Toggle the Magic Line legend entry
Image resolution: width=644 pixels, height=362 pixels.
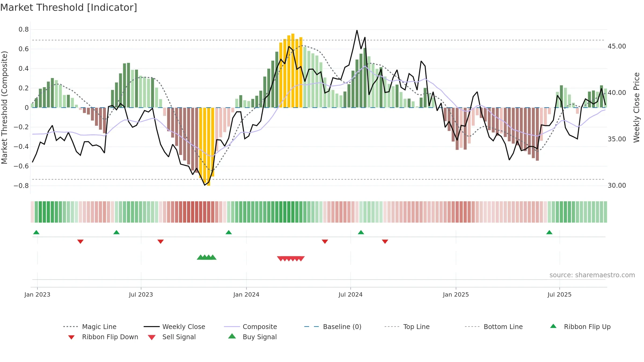point(90,327)
